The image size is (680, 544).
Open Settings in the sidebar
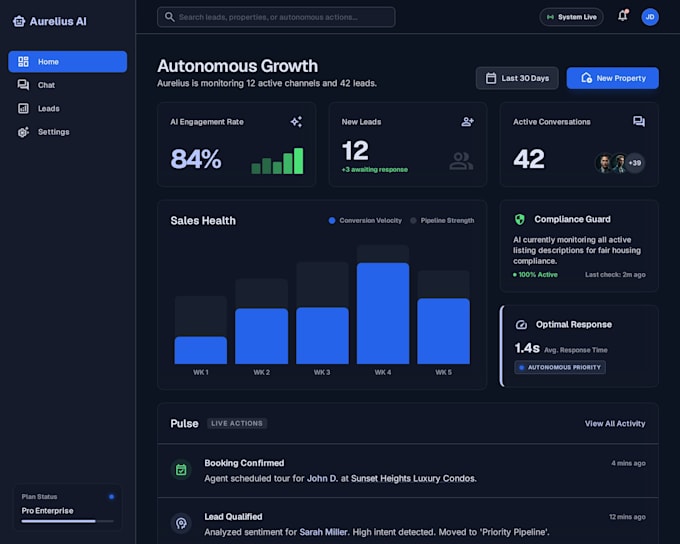click(68, 132)
